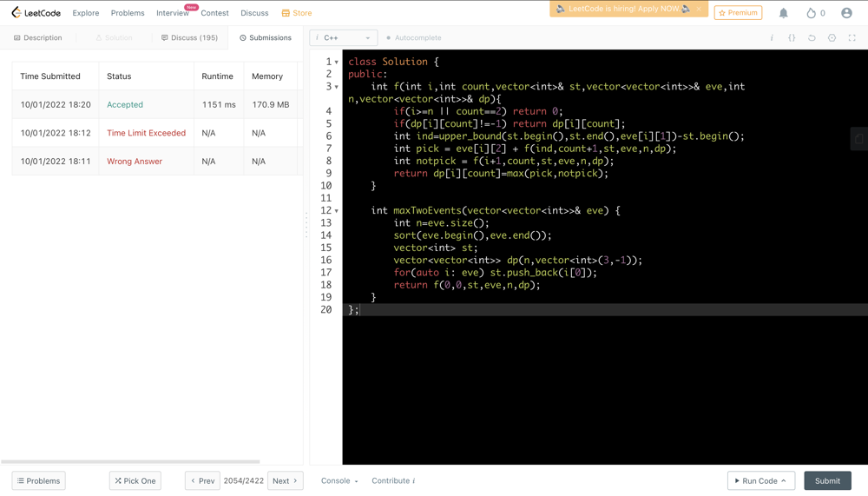Click the streak flame counter icon
This screenshot has height=496, width=868.
pyautogui.click(x=811, y=13)
